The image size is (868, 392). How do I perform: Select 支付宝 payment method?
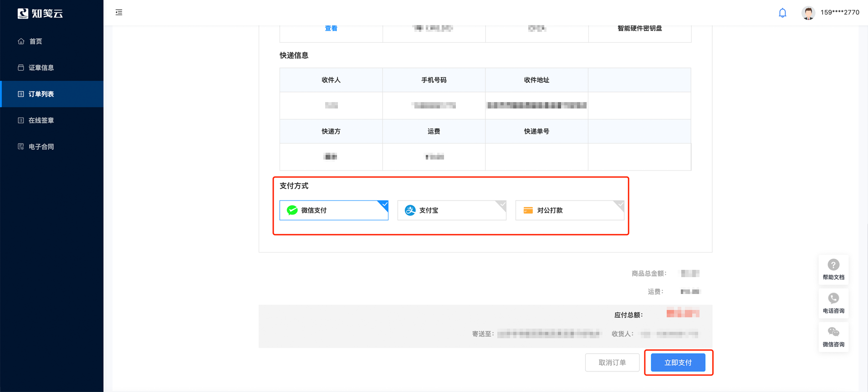(x=452, y=210)
